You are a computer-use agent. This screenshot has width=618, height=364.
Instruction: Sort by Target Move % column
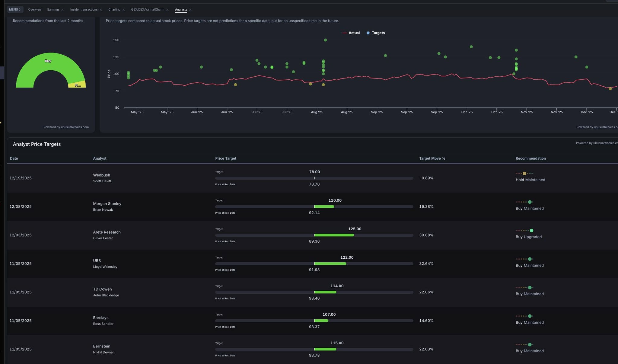tap(432, 158)
